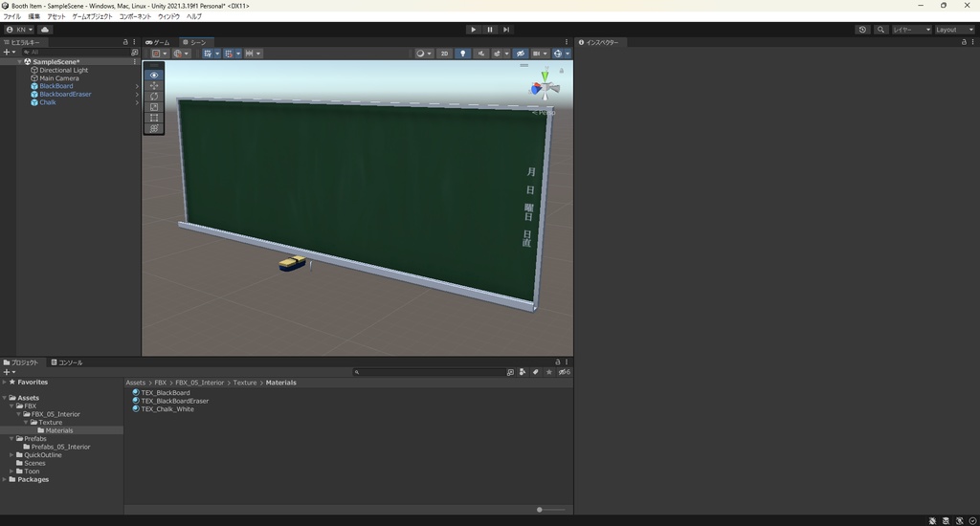
Task: Open the アセット (Assets) menu
Action: pos(56,16)
